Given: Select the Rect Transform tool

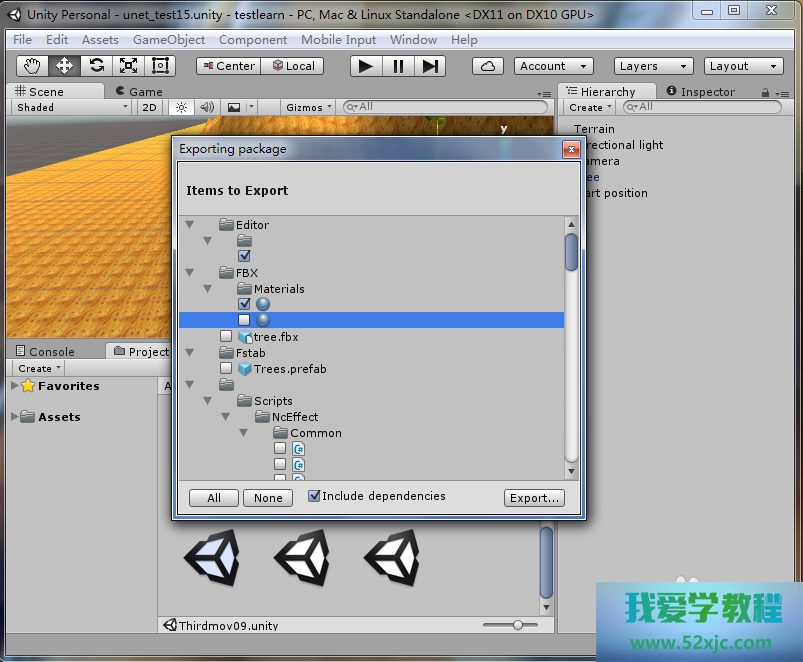Looking at the screenshot, I should [160, 66].
